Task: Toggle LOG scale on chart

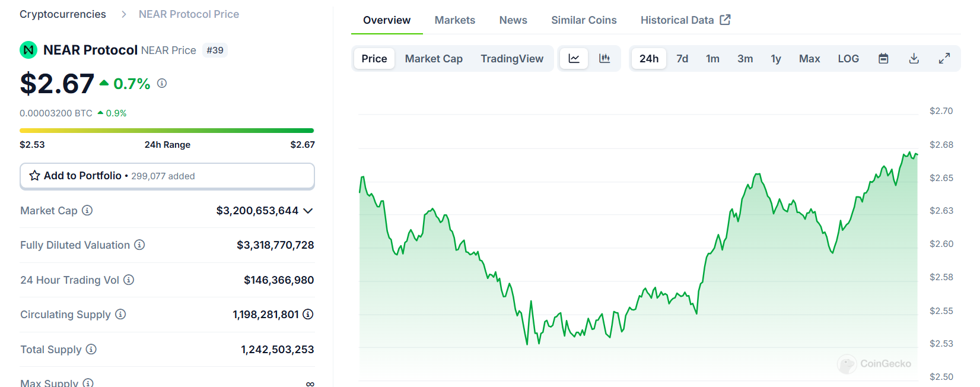Action: (848, 59)
